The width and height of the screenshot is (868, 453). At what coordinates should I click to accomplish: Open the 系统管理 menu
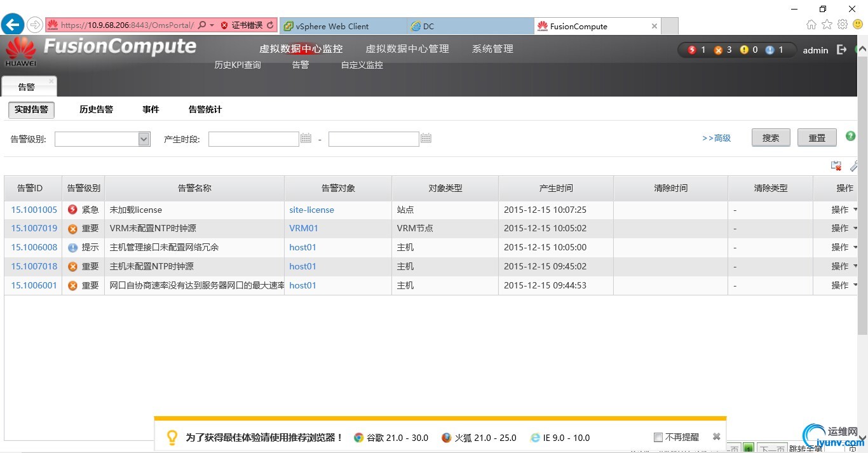pos(492,49)
